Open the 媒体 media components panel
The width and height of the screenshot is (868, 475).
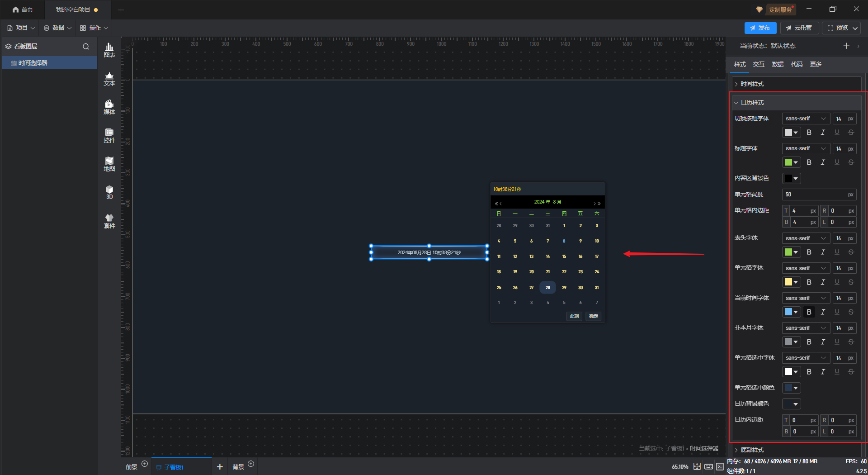pos(109,108)
